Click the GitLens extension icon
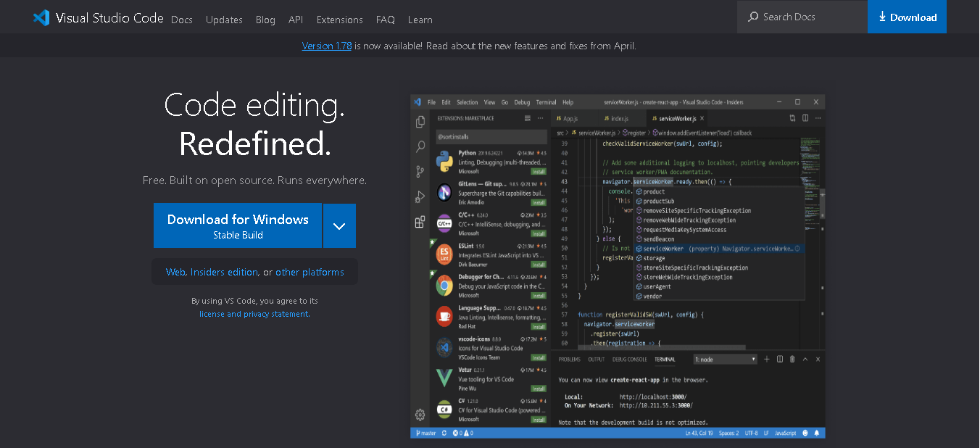This screenshot has height=448, width=980. click(x=444, y=193)
